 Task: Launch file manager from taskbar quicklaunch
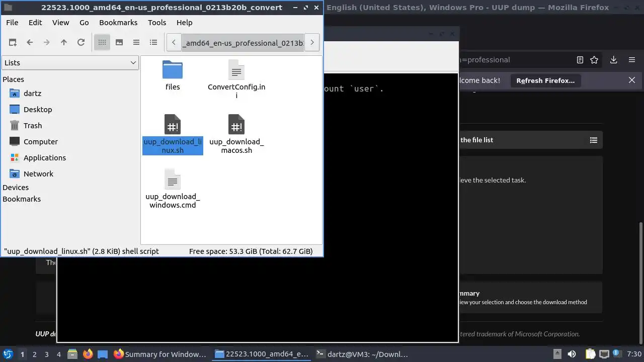pyautogui.click(x=72, y=354)
